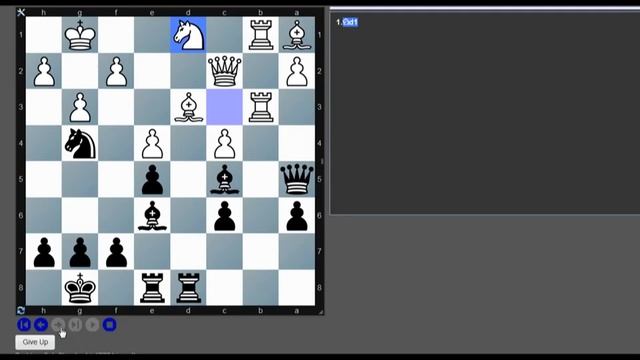The height and width of the screenshot is (360, 640).
Task: Select the black bishop on c5
Action: tap(224, 179)
